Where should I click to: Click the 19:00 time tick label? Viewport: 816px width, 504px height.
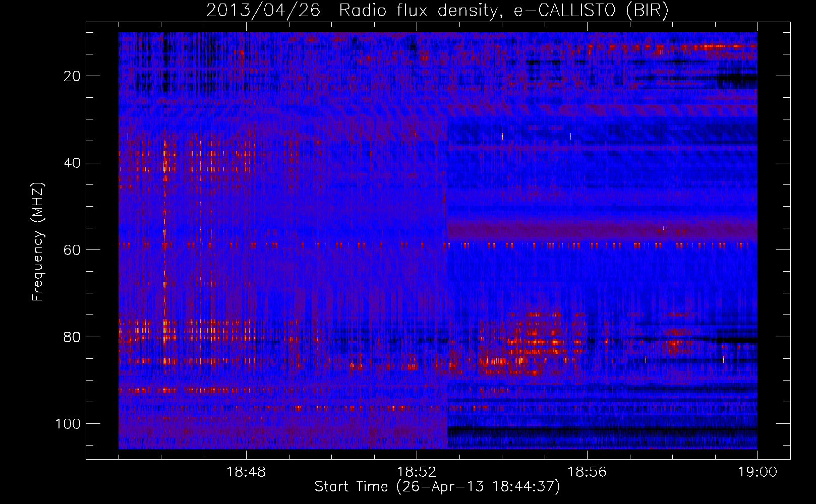pyautogui.click(x=757, y=472)
